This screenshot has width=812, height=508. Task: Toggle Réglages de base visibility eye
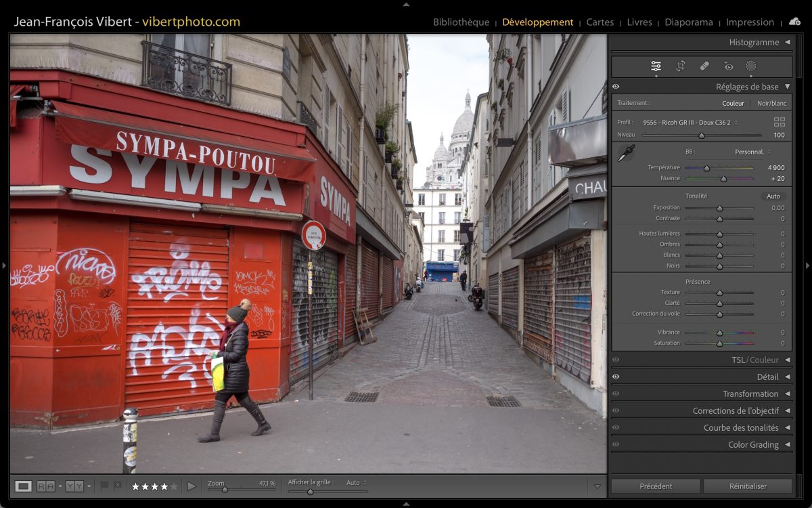[x=616, y=87]
